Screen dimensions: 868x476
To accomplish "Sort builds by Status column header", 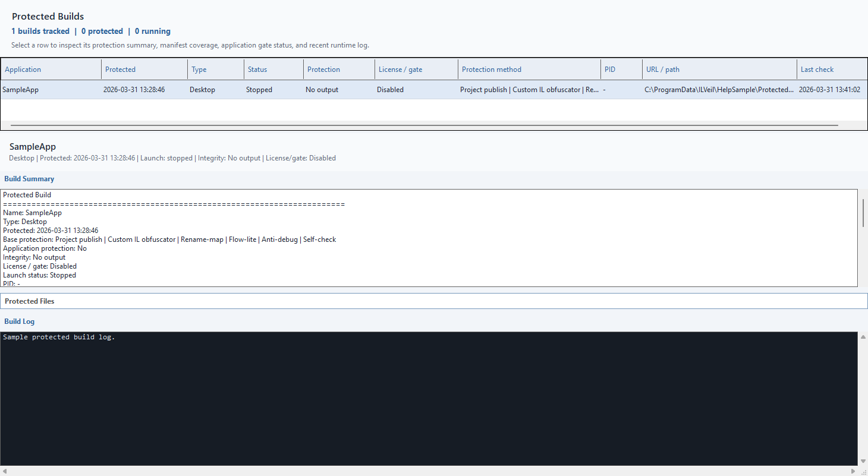I will coord(257,70).
